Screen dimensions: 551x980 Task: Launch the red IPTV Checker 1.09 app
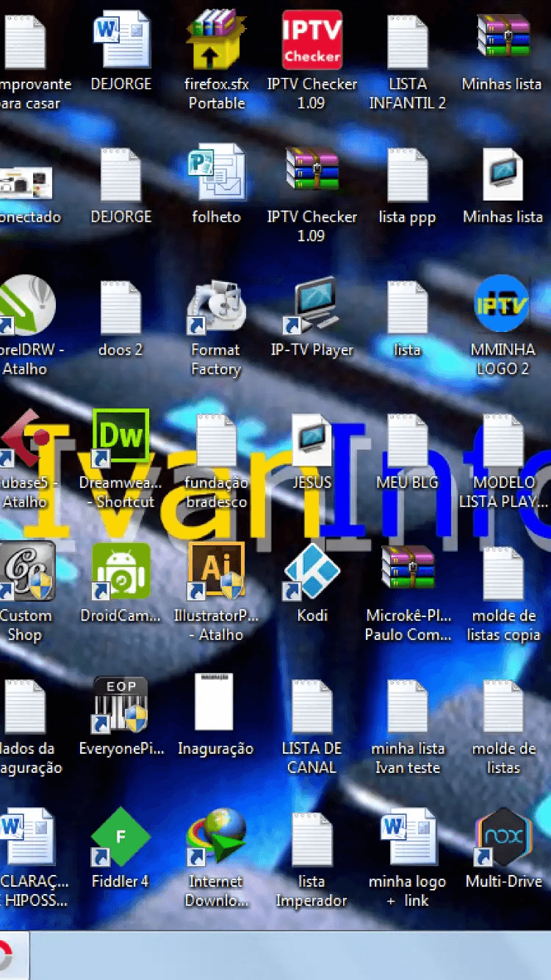point(312,40)
